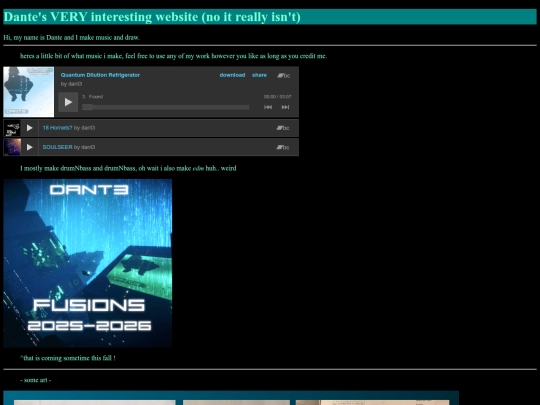The image size is (540, 405).
Task: Skip to the next track in player
Action: pos(285,107)
